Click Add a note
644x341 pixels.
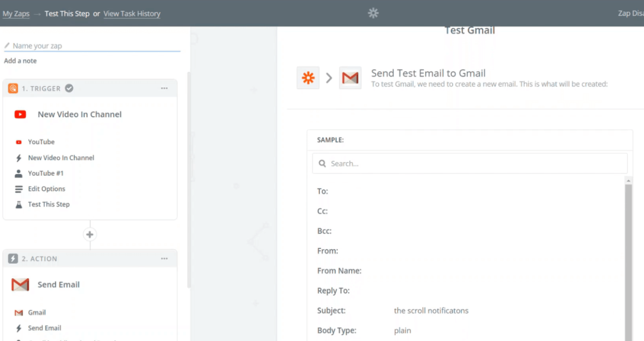(x=20, y=60)
